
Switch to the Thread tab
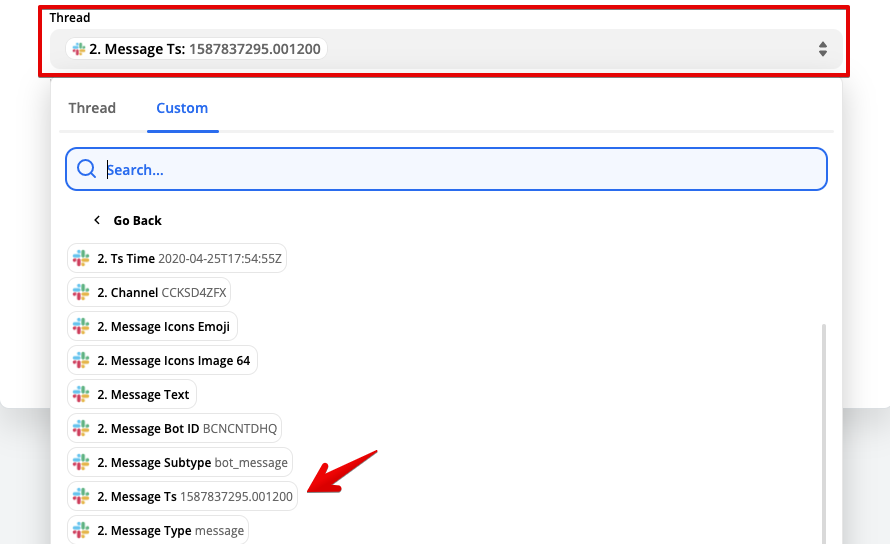tap(92, 108)
